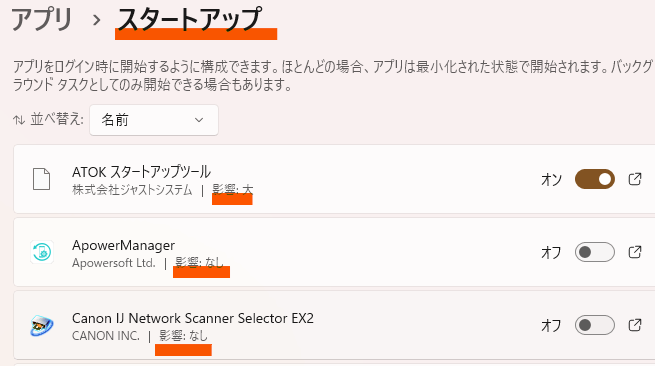Viewport: 655px width, 366px height.
Task: Click the Canon IJ Network Scanner icon
Action: (x=42, y=325)
